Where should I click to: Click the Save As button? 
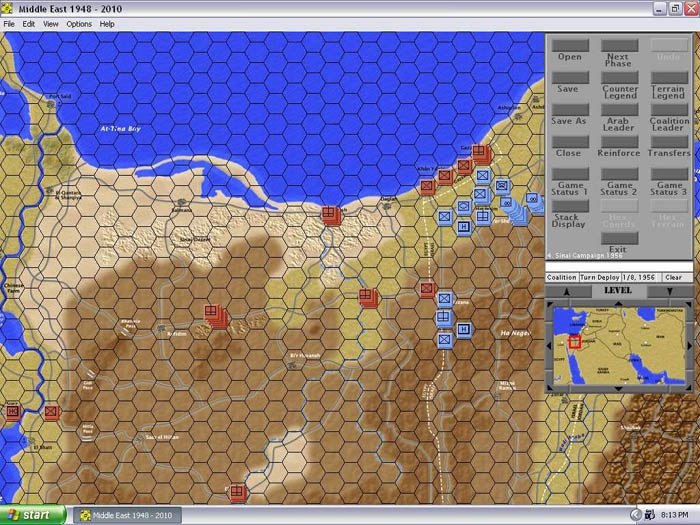coord(570,109)
